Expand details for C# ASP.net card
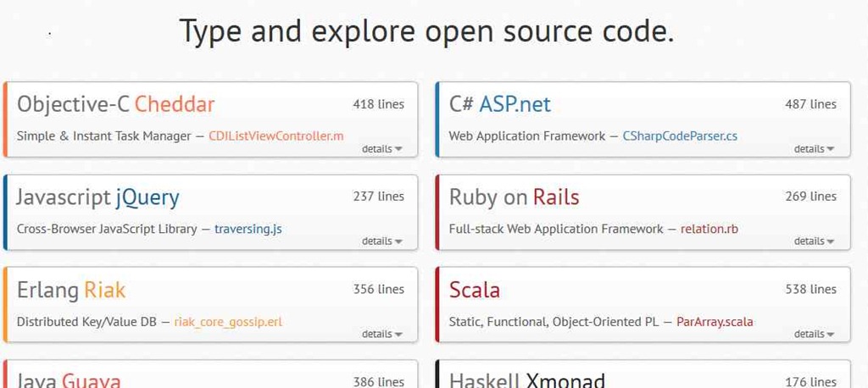The image size is (868, 388). 814,149
